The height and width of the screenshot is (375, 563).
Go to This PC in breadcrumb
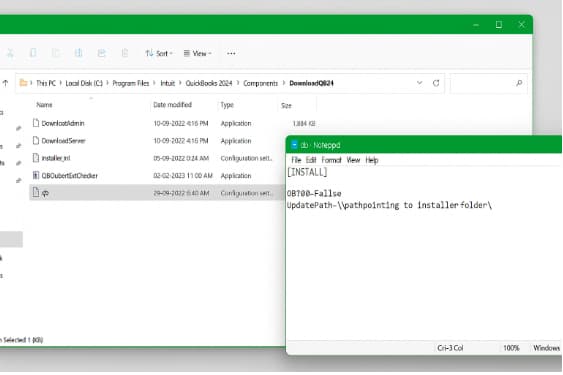click(46, 83)
